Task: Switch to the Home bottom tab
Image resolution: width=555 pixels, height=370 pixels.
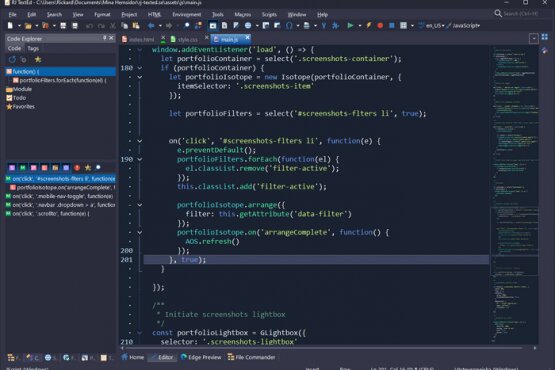Action: point(133,357)
